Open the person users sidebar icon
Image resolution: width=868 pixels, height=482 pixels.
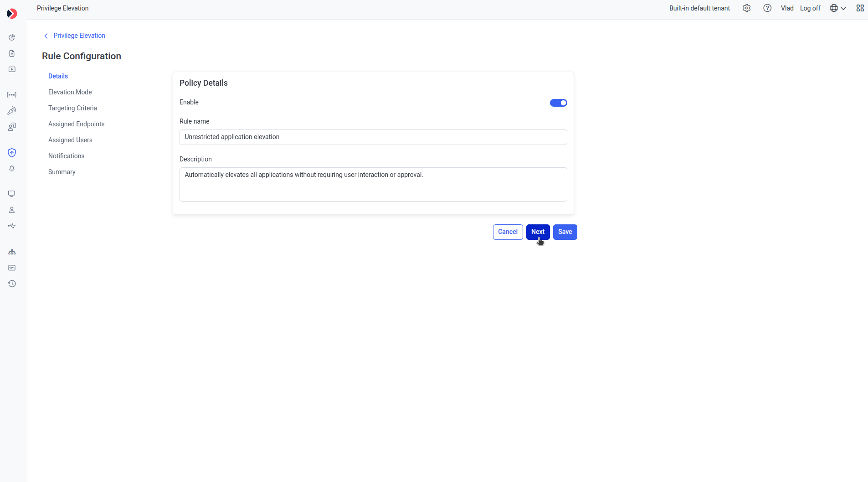pyautogui.click(x=12, y=210)
